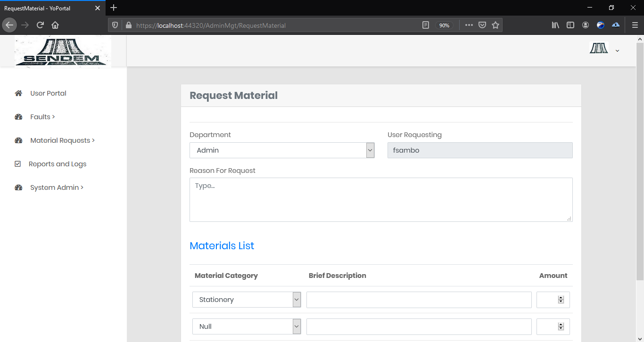Click the dashboard icon next to Faults

coord(18,117)
